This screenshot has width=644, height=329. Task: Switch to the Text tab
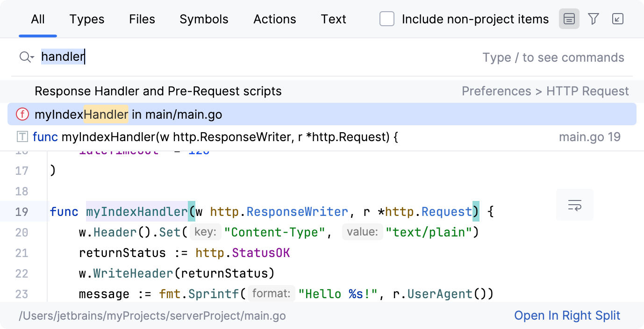tap(333, 19)
